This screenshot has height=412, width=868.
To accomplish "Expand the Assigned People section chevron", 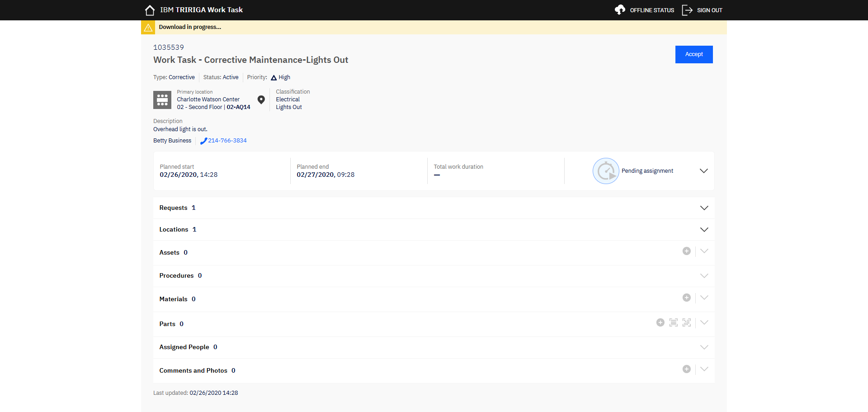I will tap(704, 347).
